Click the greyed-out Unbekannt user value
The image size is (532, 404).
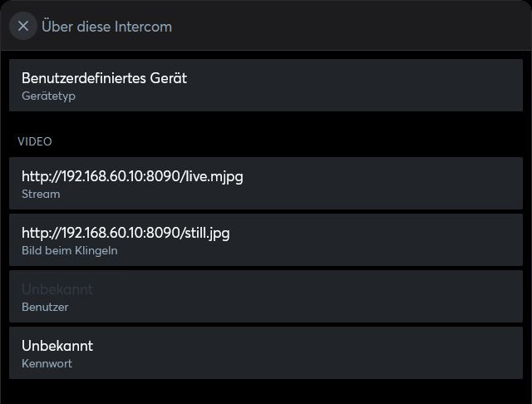coord(57,289)
